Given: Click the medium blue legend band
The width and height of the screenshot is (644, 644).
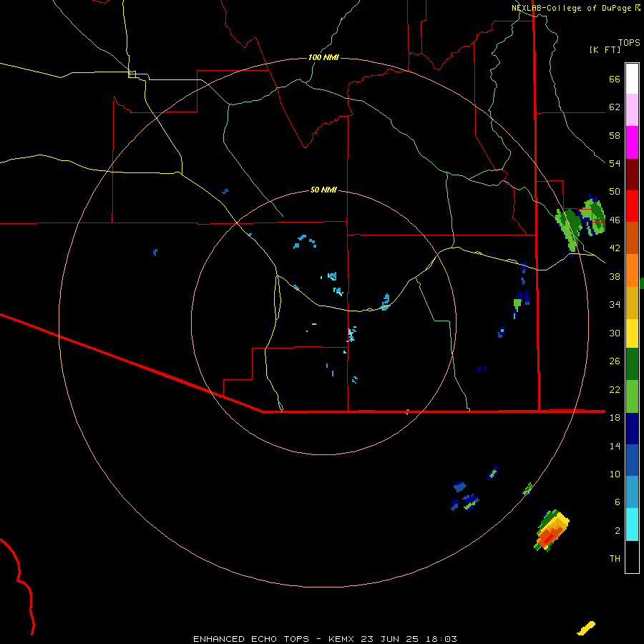Looking at the screenshot, I should pos(632,460).
